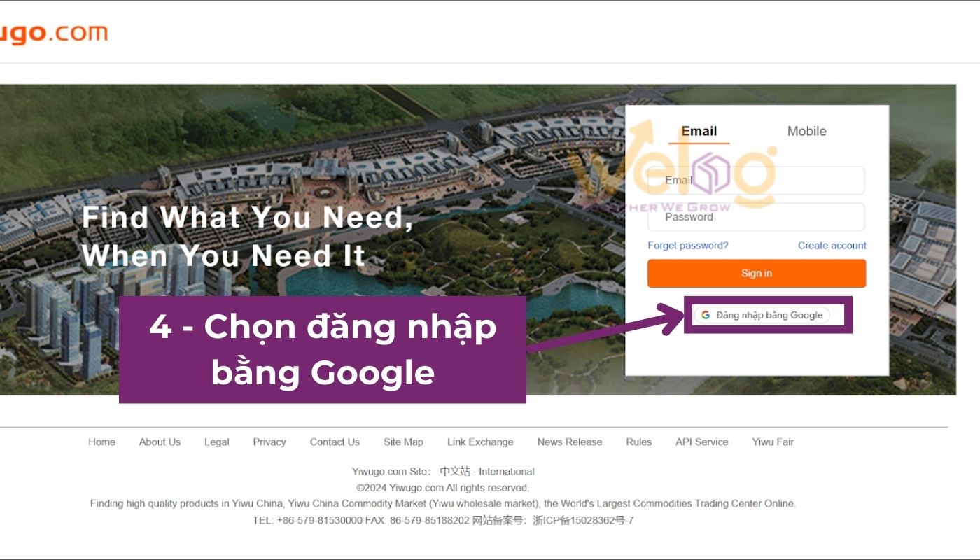980x560 pixels.
Task: Open the About Us footer link
Action: tap(160, 442)
